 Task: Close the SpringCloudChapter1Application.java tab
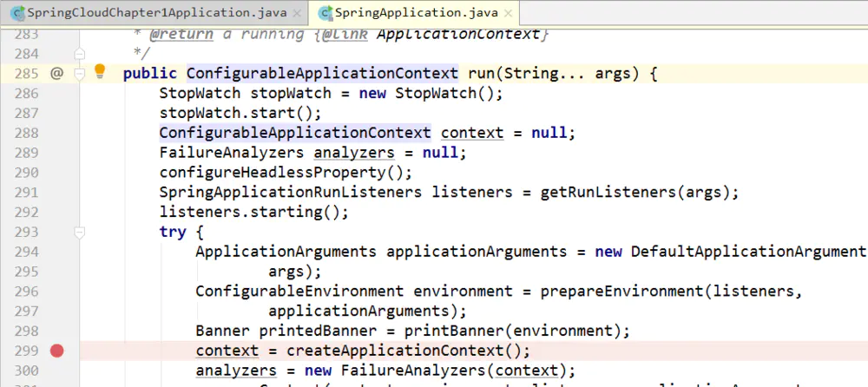pyautogui.click(x=297, y=13)
